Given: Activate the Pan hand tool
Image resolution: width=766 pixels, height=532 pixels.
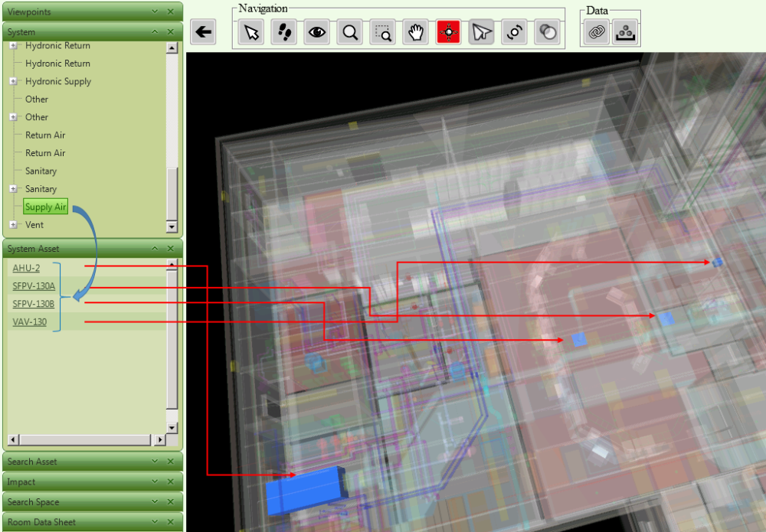Looking at the screenshot, I should 415,32.
